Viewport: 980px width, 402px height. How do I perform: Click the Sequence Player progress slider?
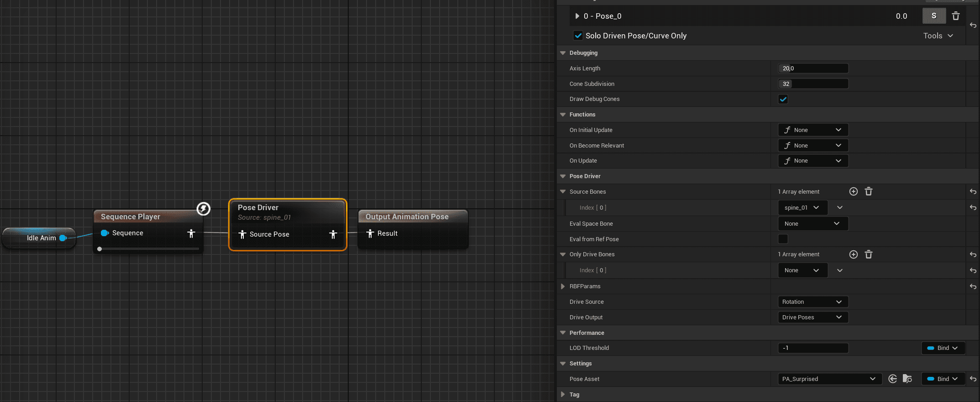tap(149, 249)
